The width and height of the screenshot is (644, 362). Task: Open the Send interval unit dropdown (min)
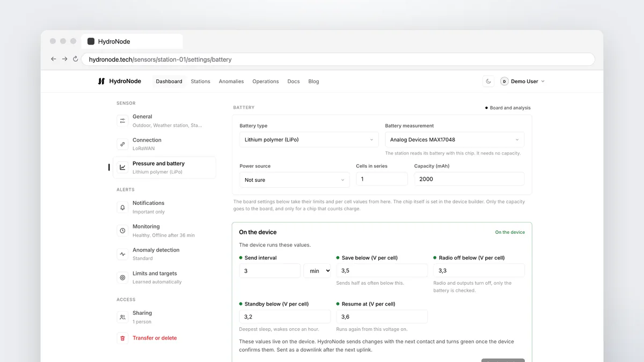(x=317, y=271)
